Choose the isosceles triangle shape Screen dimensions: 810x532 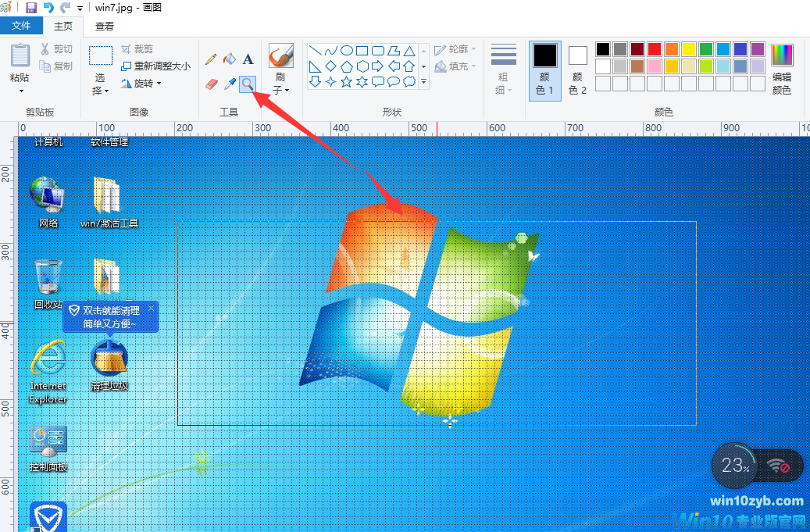click(409, 51)
